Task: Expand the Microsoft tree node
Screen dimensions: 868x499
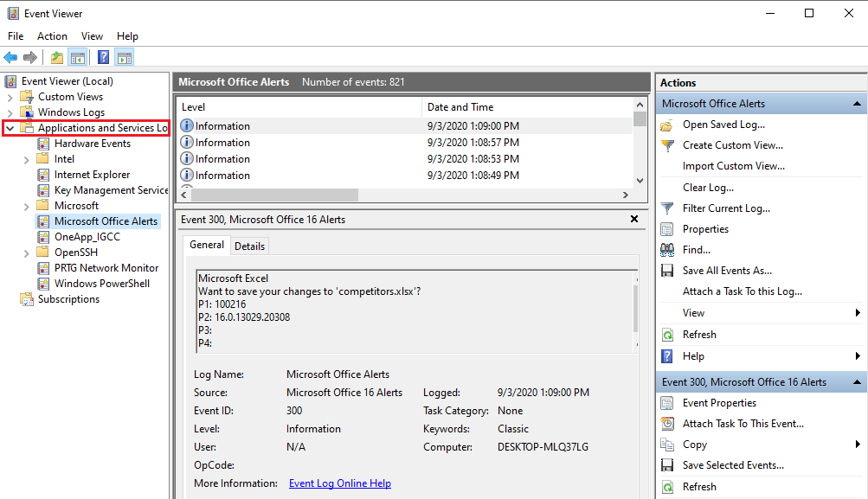Action: pos(25,205)
